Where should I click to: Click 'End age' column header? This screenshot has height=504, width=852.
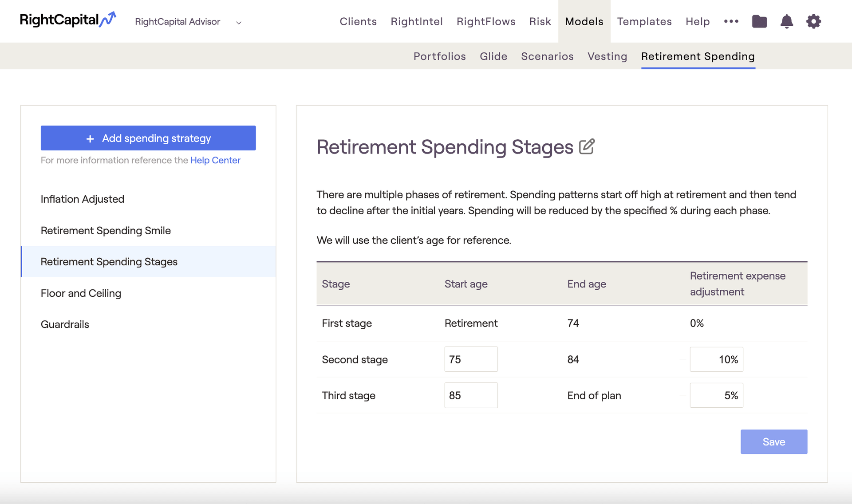click(587, 284)
